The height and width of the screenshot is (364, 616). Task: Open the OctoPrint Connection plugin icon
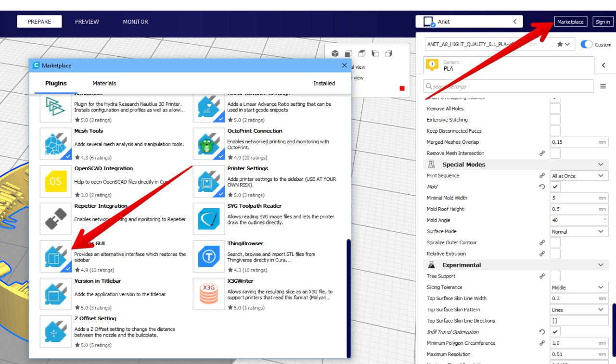(209, 144)
